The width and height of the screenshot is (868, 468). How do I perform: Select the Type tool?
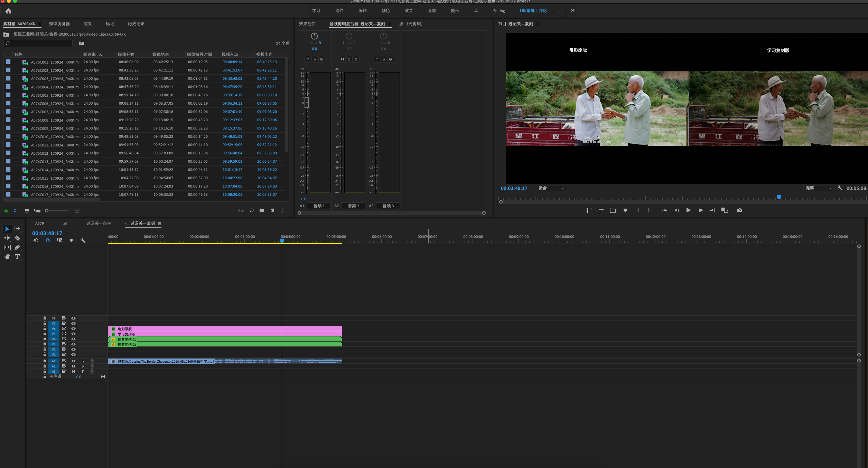coord(17,257)
